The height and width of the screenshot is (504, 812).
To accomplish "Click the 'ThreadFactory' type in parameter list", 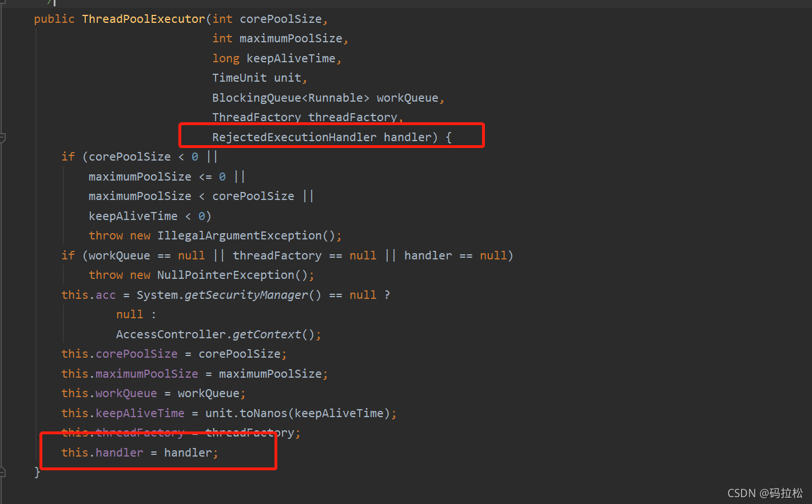I will (257, 117).
